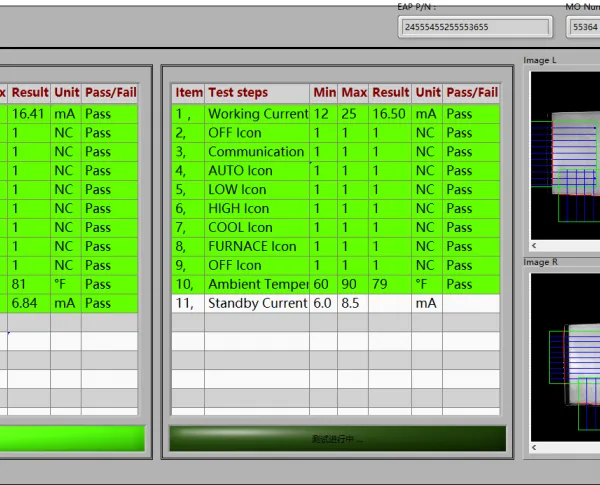The image size is (600, 485).
Task: Select the OFF Icon step in item 2
Action: click(257, 133)
